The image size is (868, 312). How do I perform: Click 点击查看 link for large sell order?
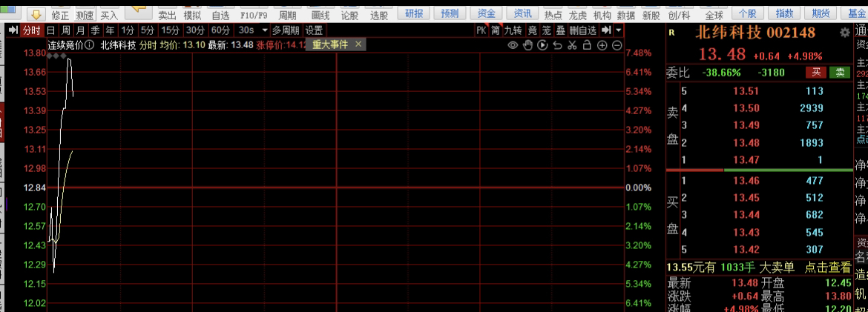[828, 268]
